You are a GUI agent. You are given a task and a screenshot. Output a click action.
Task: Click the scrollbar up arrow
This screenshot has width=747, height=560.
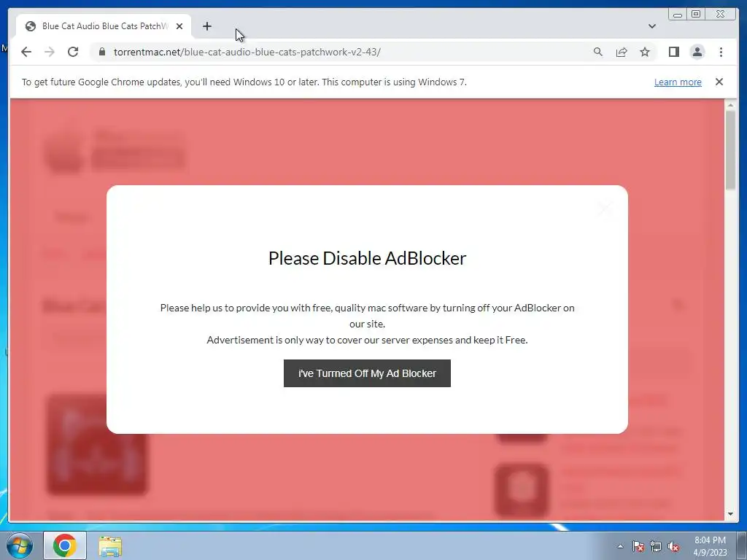point(730,104)
